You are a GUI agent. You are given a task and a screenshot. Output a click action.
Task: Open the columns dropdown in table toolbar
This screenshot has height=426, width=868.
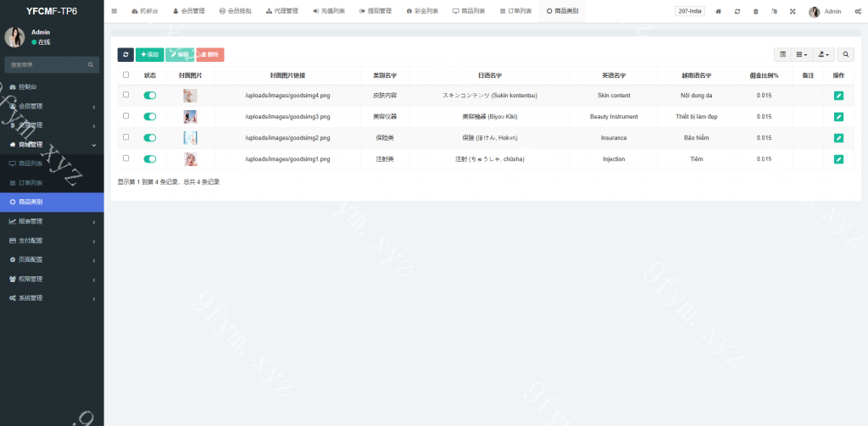pyautogui.click(x=802, y=54)
